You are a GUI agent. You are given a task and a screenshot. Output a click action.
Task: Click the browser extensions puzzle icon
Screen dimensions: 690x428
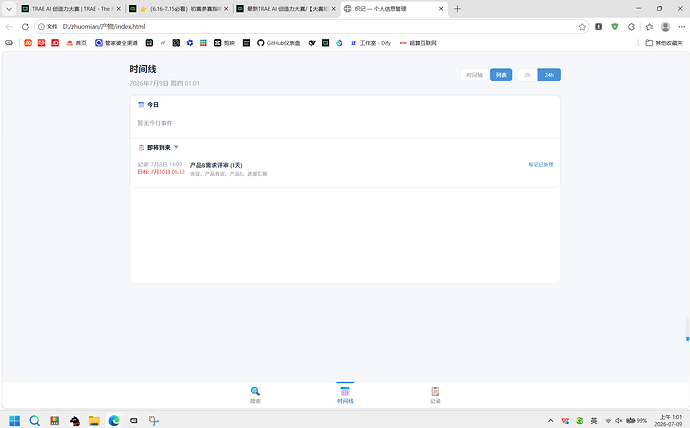coord(631,27)
